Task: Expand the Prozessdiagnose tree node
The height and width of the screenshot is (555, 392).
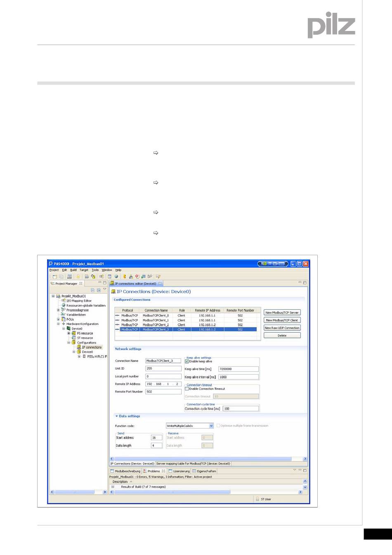Action: [x=58, y=310]
